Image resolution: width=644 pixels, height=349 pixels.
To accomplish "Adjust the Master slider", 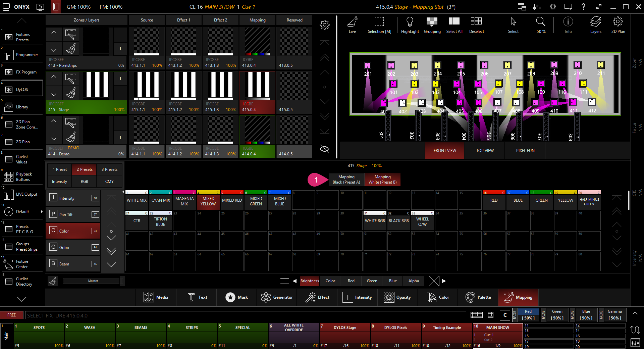I will coord(93,281).
